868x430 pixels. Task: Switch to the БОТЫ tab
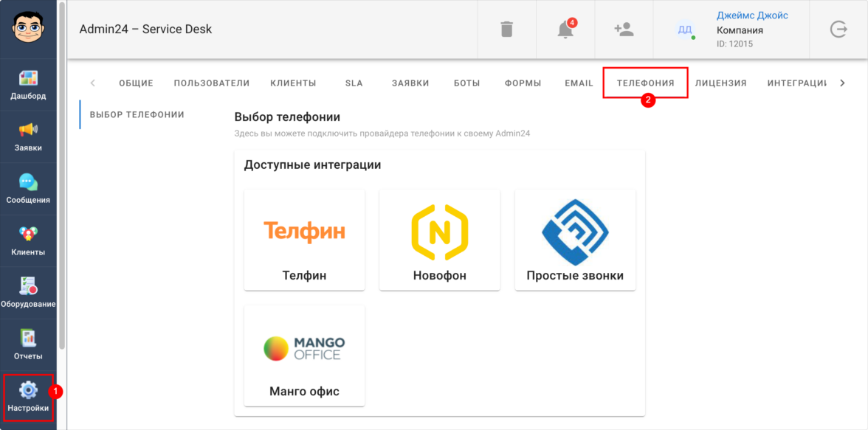click(466, 83)
